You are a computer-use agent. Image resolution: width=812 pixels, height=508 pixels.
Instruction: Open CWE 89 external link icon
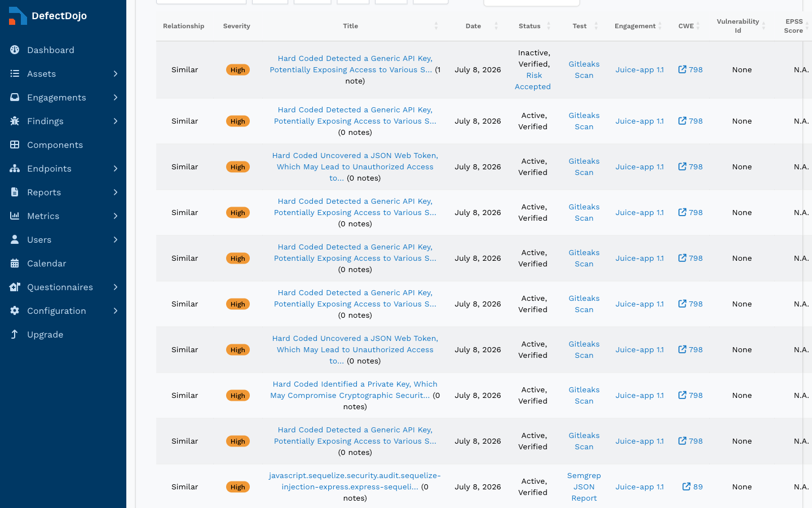tap(686, 487)
